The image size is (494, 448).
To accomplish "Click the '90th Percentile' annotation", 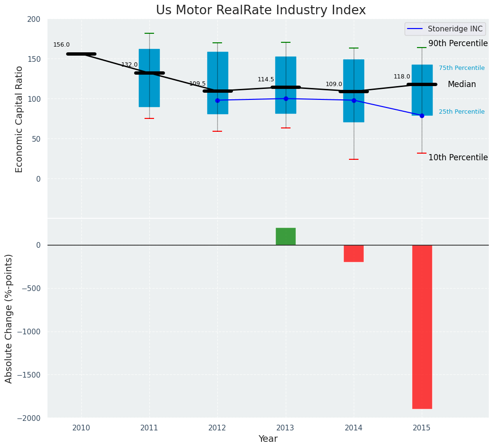I will point(458,43).
